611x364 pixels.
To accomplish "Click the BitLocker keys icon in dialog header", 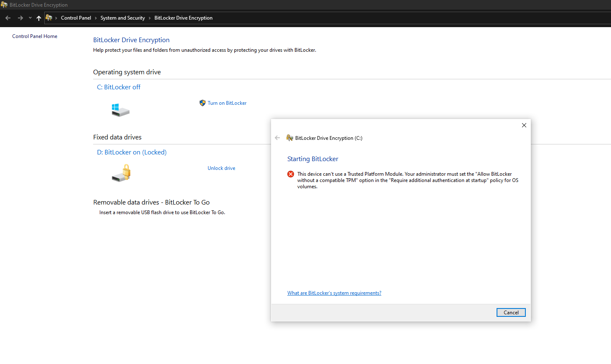I will [x=290, y=138].
